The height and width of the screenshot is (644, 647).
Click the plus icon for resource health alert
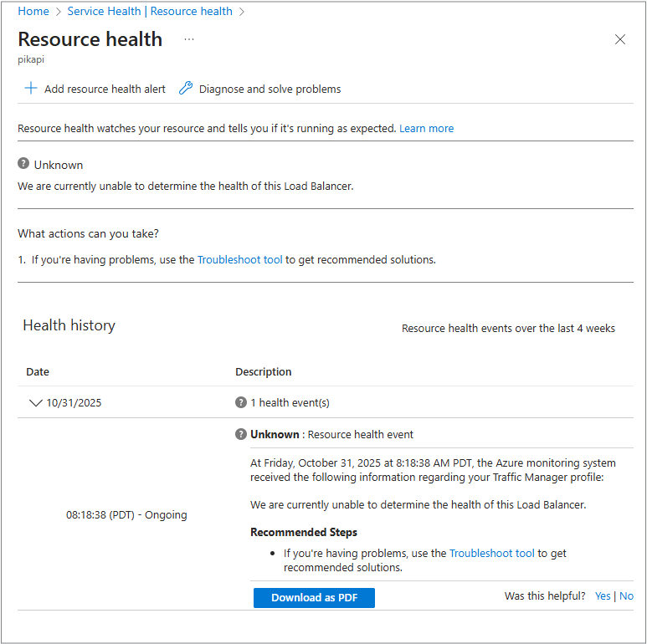click(x=31, y=89)
